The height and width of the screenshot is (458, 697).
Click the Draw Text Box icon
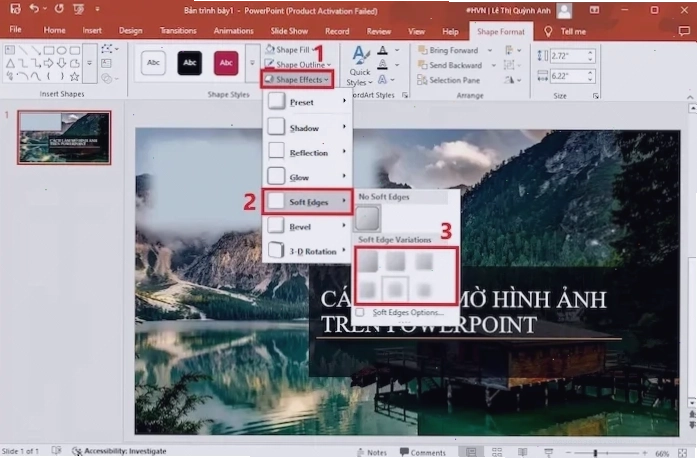[x=106, y=64]
